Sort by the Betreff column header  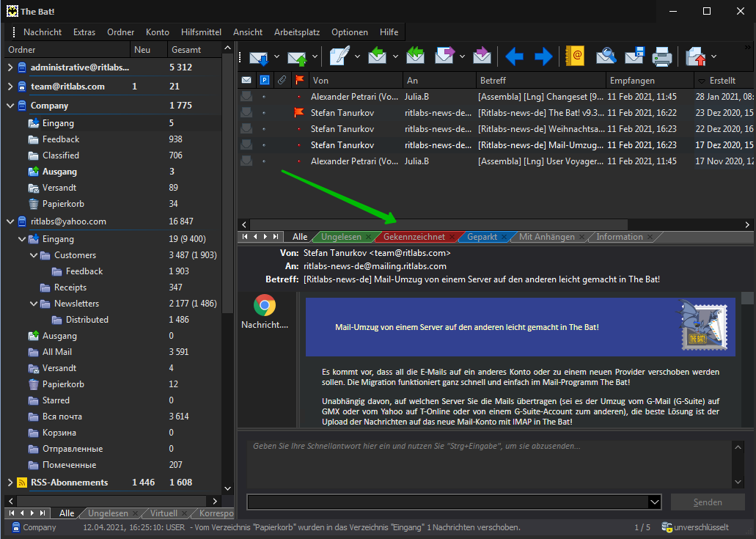pyautogui.click(x=541, y=81)
